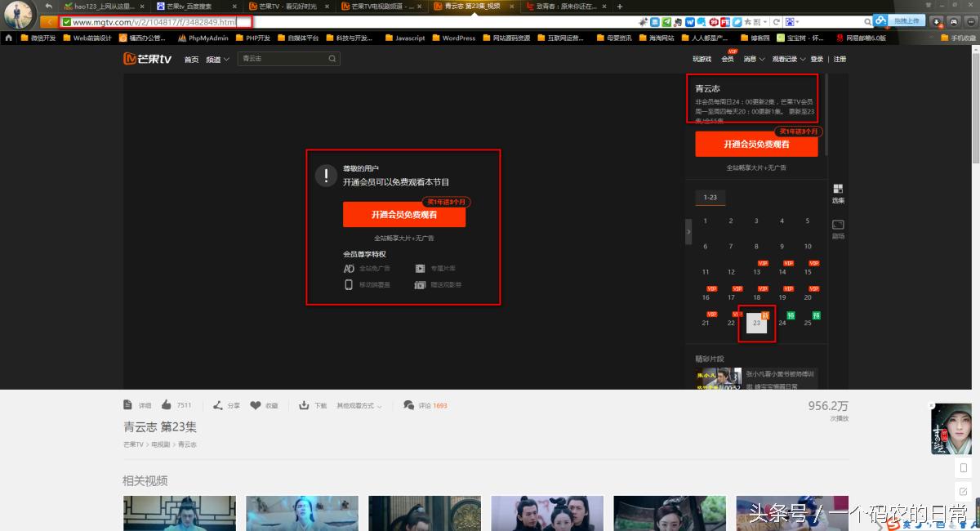The height and width of the screenshot is (531, 980).
Task: Select the 1-23 episode range tab
Action: (710, 198)
